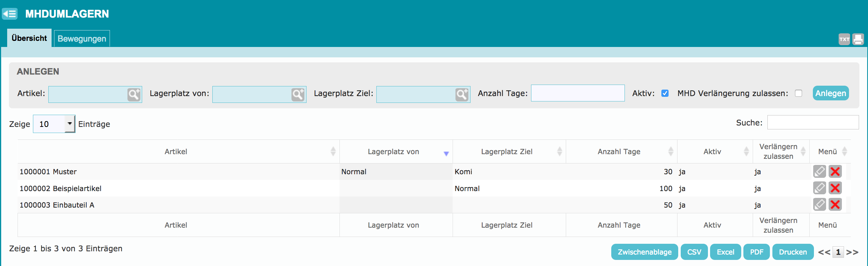868x266 pixels.
Task: Uncheck the Aktiv checkbox
Action: pos(665,93)
